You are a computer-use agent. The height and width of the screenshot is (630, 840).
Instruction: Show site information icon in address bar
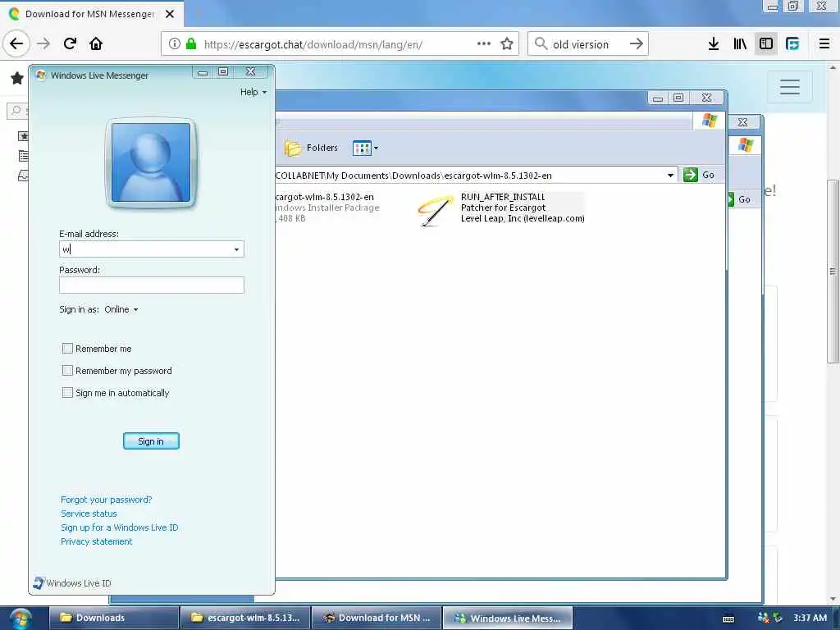point(174,44)
